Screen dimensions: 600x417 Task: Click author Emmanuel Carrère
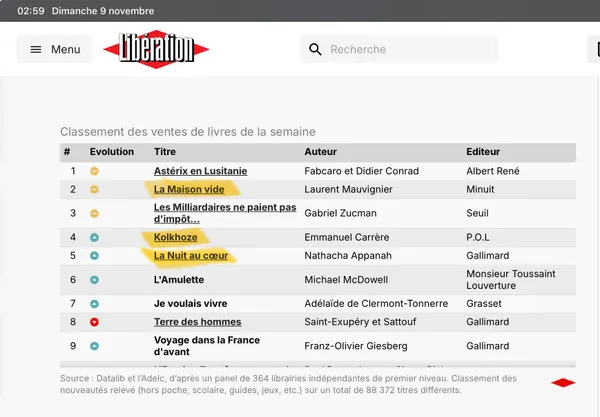[x=347, y=237]
